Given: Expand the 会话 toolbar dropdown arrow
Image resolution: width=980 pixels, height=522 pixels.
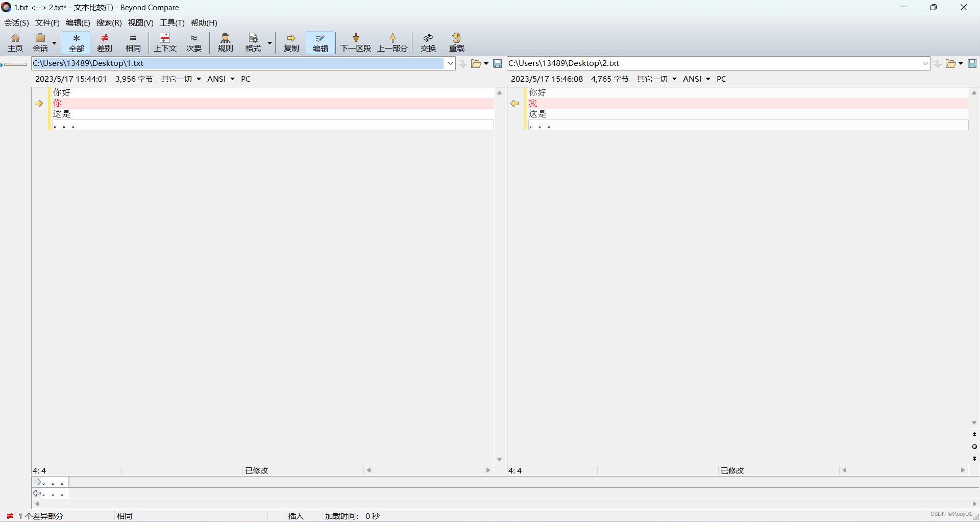Looking at the screenshot, I should point(54,43).
